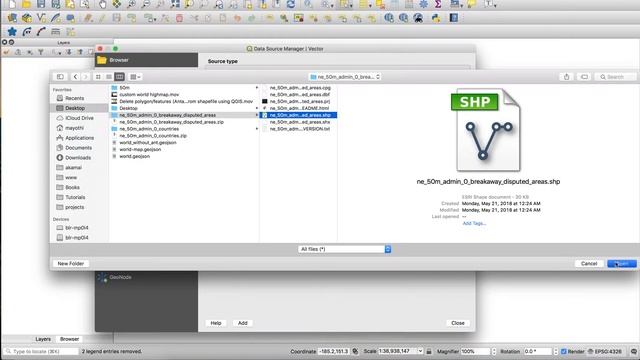Click the lock scale icon in status bar
Image resolution: width=640 pixels, height=360 pixels.
tap(429, 351)
